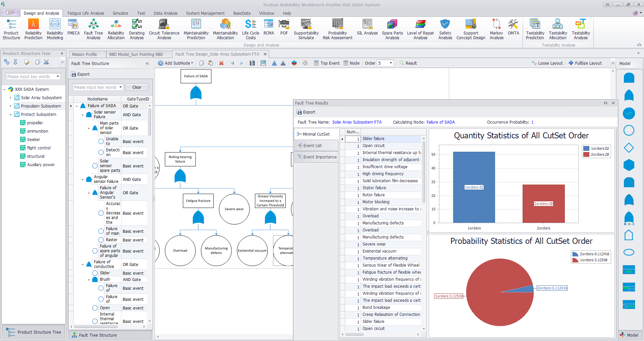Open OMTA tool
The height and width of the screenshot is (341, 644).
pos(514,27)
